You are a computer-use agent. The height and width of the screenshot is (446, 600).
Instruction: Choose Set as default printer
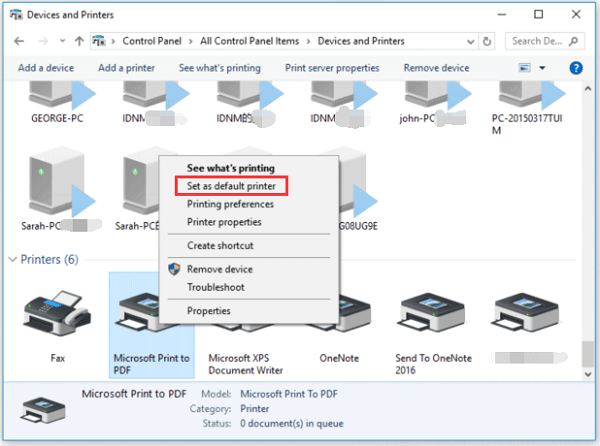231,186
